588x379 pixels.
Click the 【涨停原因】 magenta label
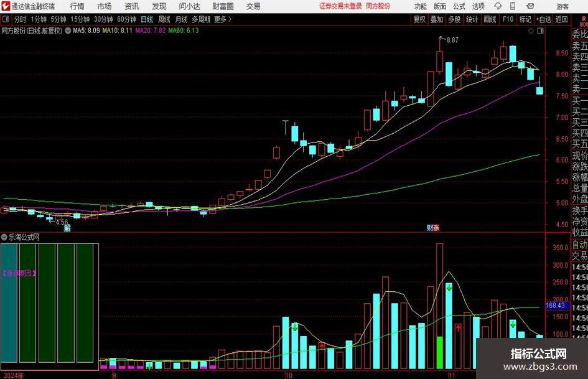point(19,274)
